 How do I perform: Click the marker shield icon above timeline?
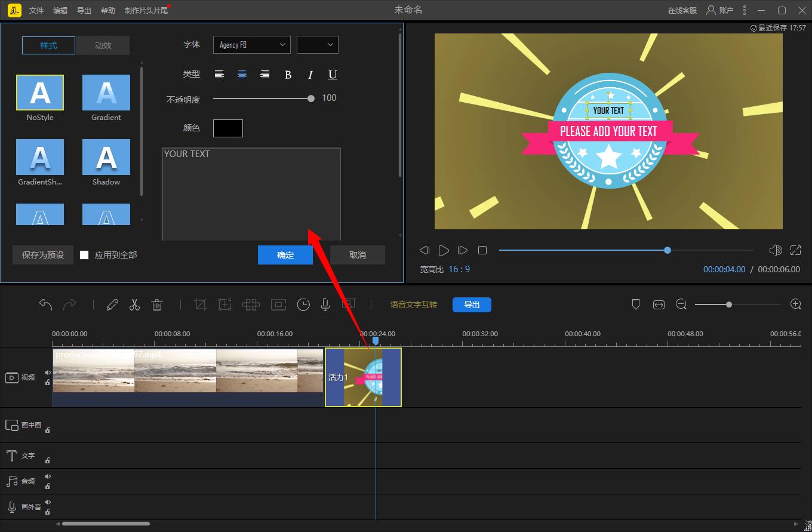[x=636, y=305]
